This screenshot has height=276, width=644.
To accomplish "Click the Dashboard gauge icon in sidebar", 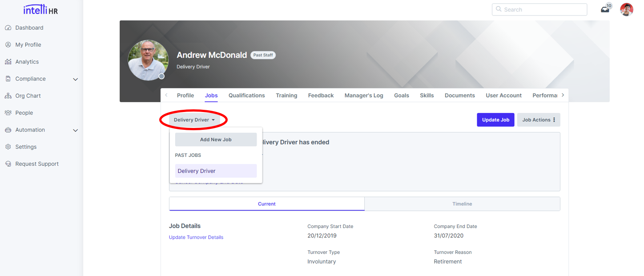I will point(8,28).
